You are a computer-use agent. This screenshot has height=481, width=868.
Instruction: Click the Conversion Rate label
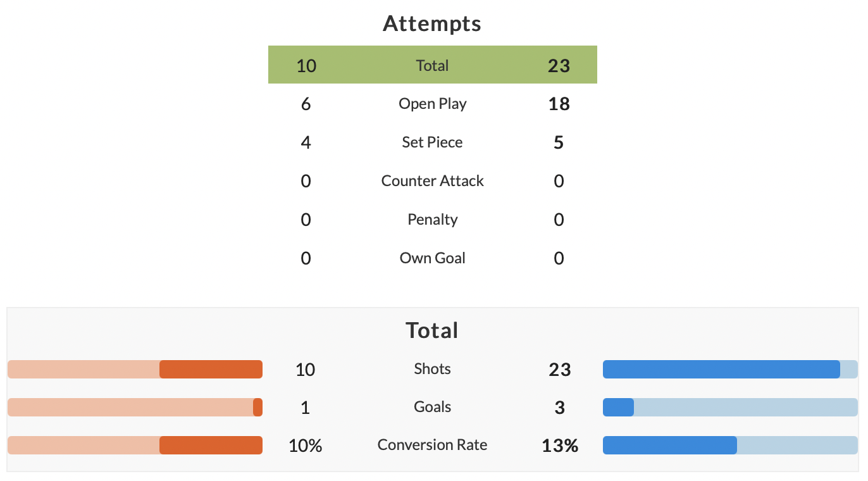click(432, 445)
